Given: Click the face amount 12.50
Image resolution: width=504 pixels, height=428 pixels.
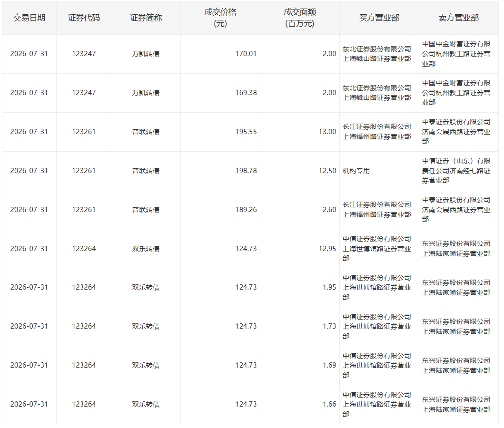Looking at the screenshot, I should click(327, 171).
